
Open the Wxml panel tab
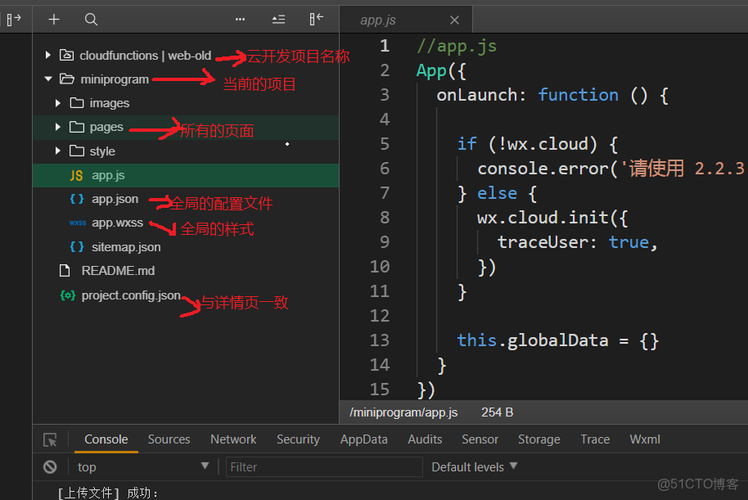pos(645,439)
